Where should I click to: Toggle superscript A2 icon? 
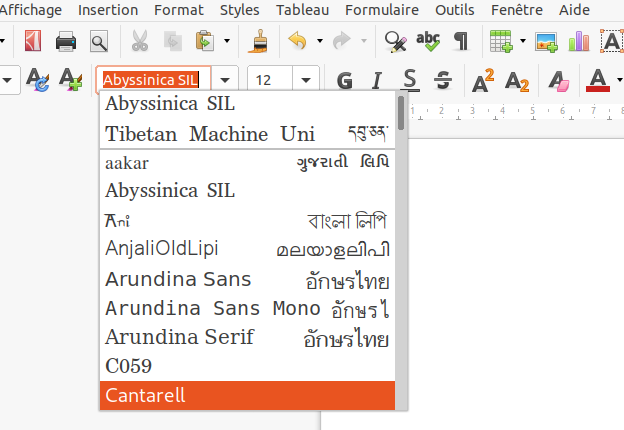point(483,80)
